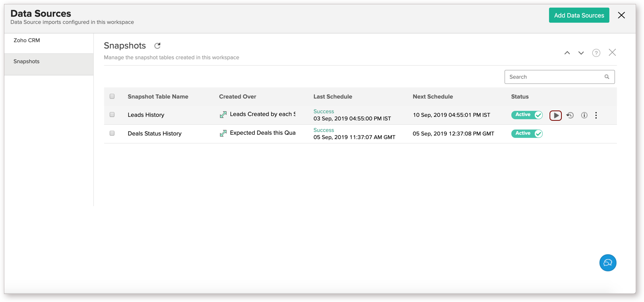This screenshot has height=302, width=644.
Task: Collapse panel with the up chevron
Action: 567,53
